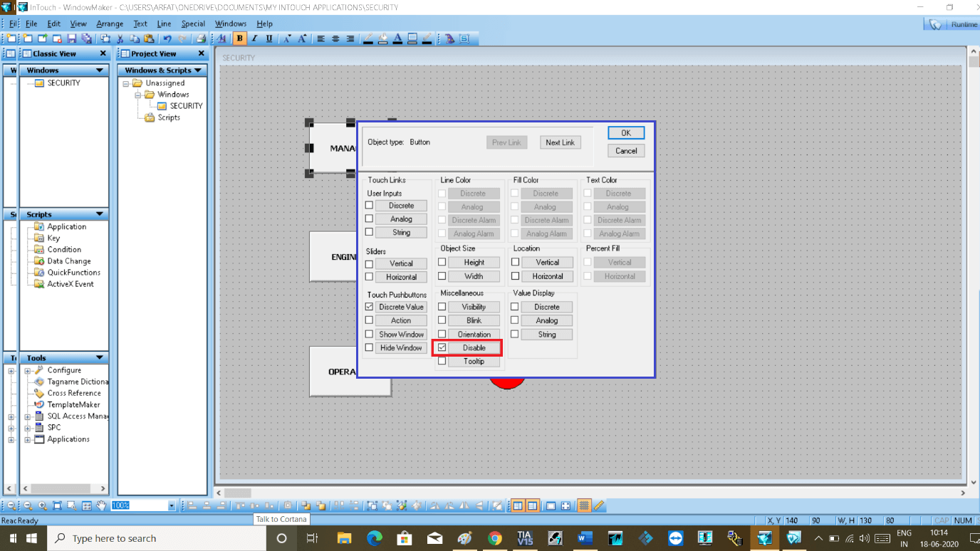The image size is (980, 551).
Task: Toggle Underline text formatting
Action: [x=269, y=38]
